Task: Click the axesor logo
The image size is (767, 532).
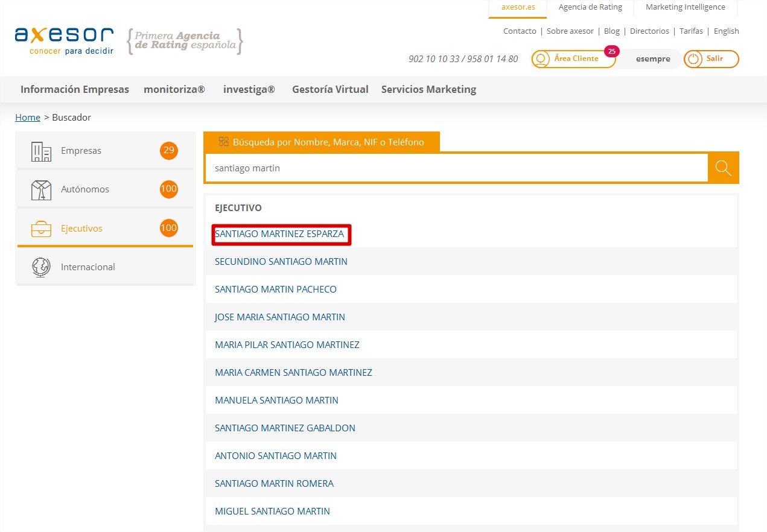Action: [65, 40]
